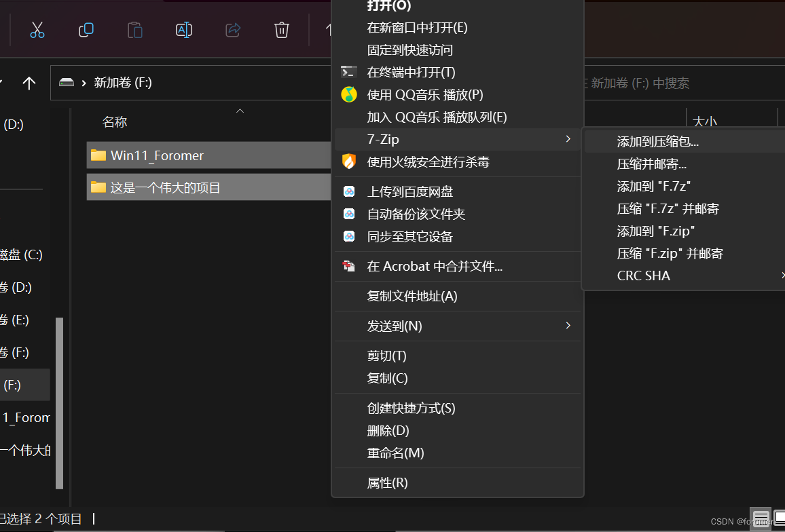The height and width of the screenshot is (532, 785).
Task: Expand the 7-Zip submenu arrow
Action: [568, 138]
